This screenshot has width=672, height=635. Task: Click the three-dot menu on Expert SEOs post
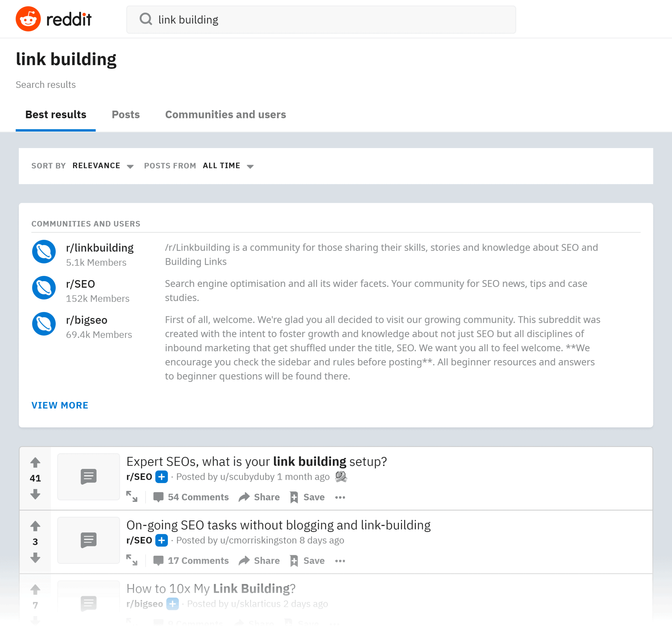(x=341, y=497)
